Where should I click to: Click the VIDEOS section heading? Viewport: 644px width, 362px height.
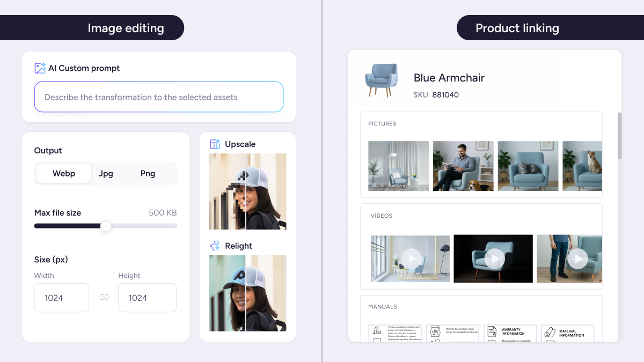pos(382,216)
